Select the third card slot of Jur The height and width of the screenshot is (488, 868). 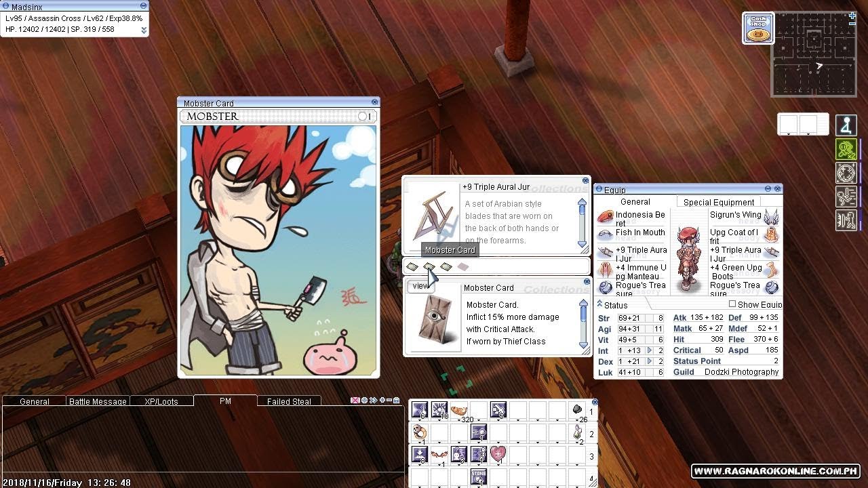tap(446, 267)
